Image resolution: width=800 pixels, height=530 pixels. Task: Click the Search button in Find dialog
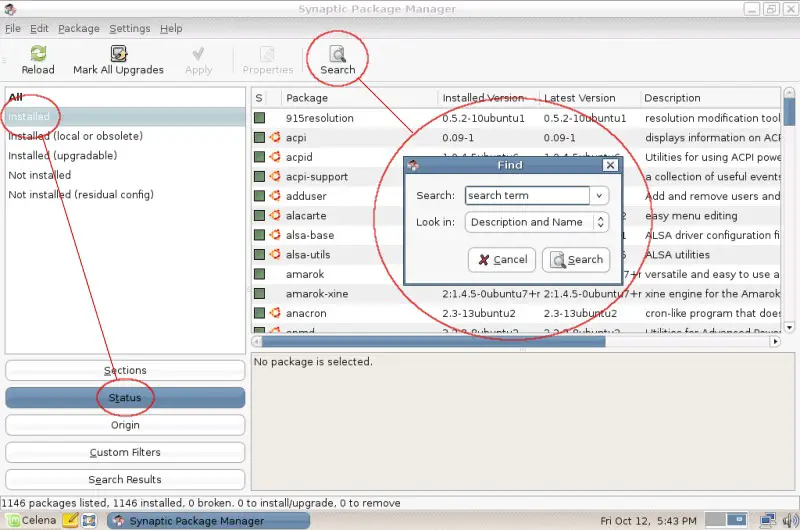pos(576,260)
